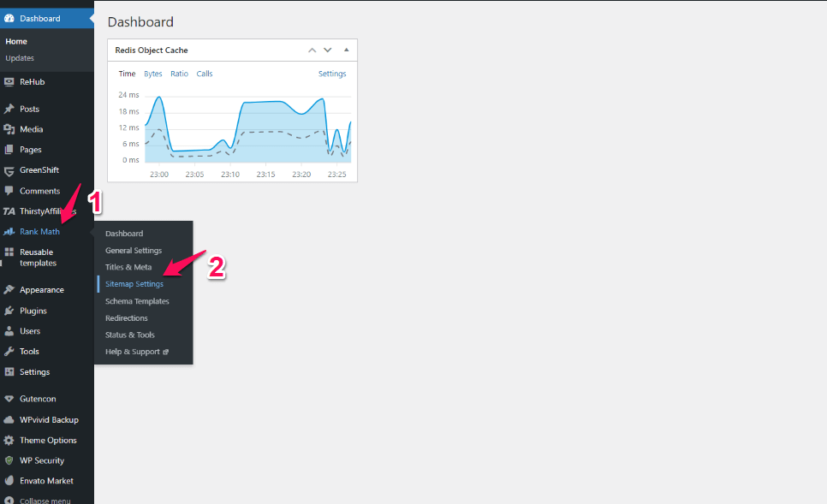
Task: Open the Users menu label
Action: click(x=30, y=331)
